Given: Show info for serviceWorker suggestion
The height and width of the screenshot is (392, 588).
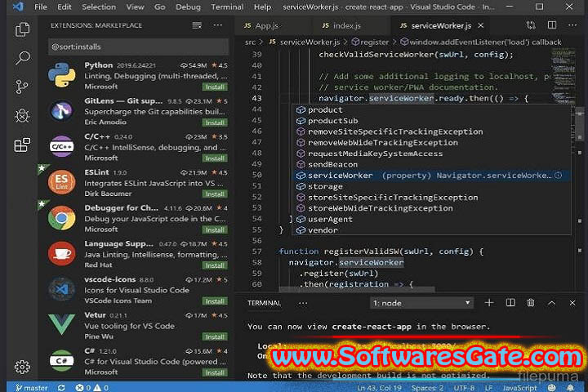Looking at the screenshot, I should tap(559, 176).
